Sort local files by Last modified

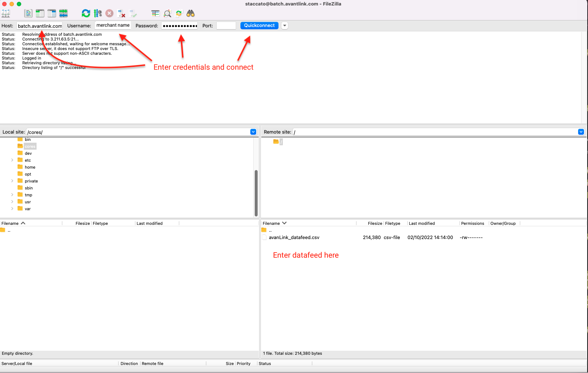pos(157,223)
